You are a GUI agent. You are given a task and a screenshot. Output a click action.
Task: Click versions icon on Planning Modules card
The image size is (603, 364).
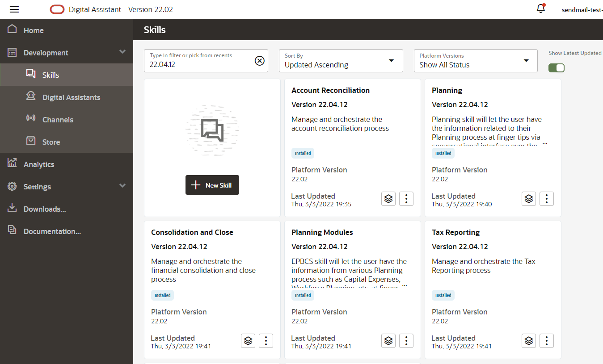point(388,341)
